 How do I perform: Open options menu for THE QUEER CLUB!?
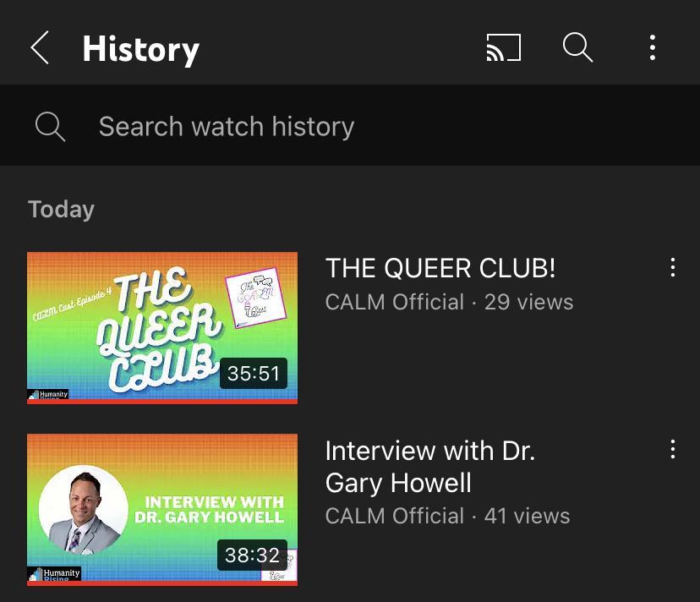(673, 267)
